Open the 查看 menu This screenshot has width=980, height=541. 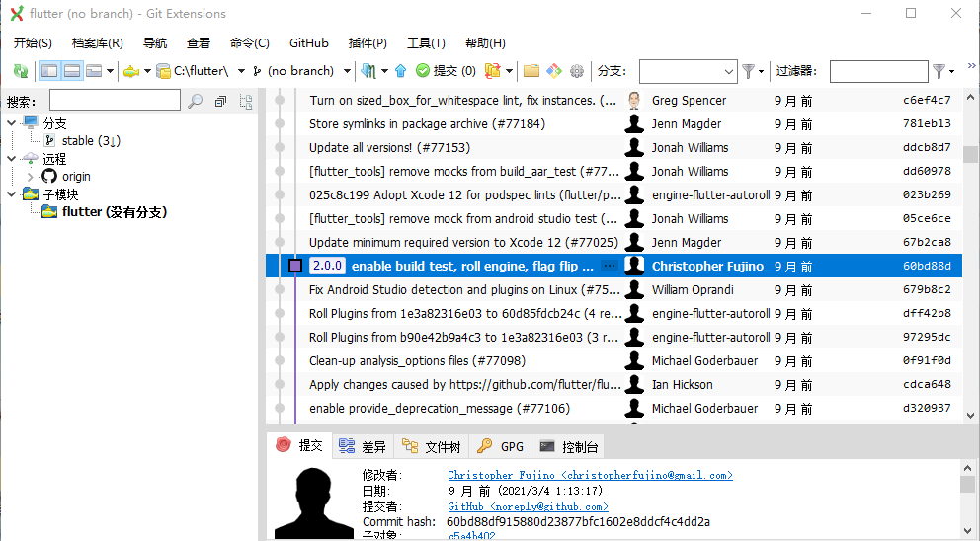(x=199, y=43)
